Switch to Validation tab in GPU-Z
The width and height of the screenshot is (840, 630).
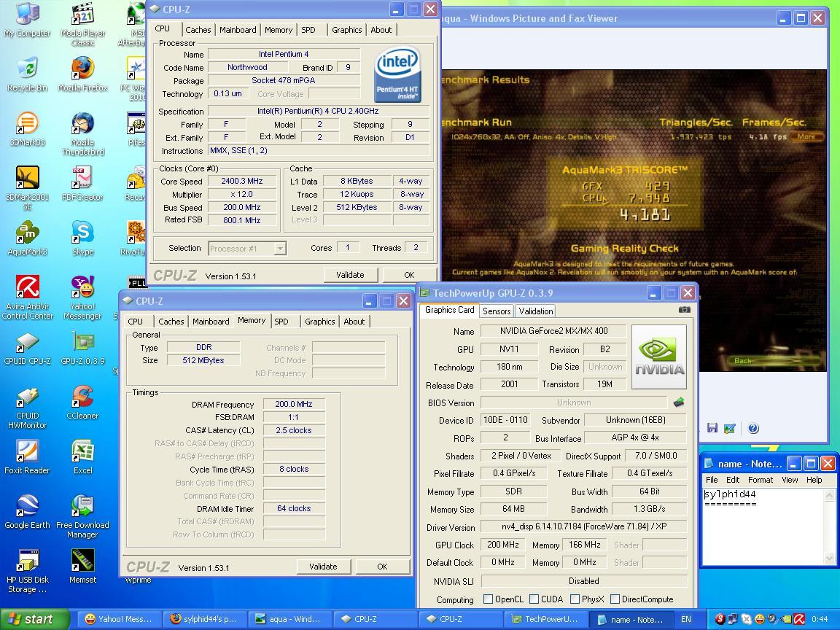[x=536, y=311]
